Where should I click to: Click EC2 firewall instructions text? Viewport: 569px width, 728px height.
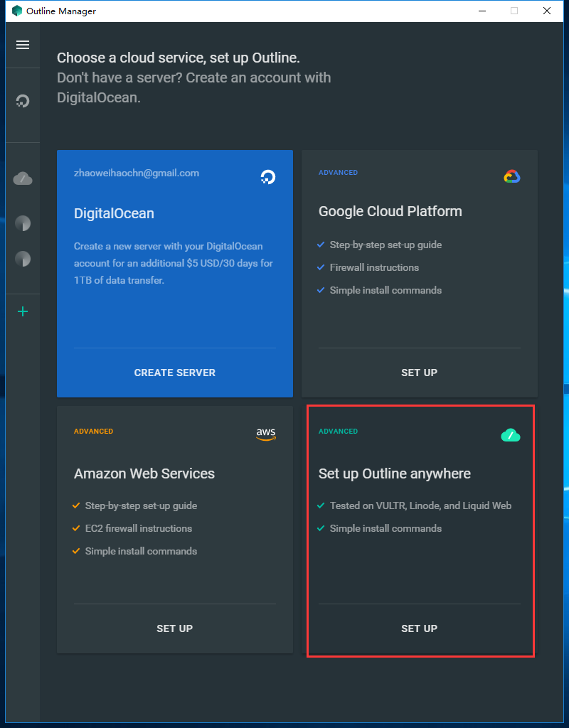pos(139,528)
